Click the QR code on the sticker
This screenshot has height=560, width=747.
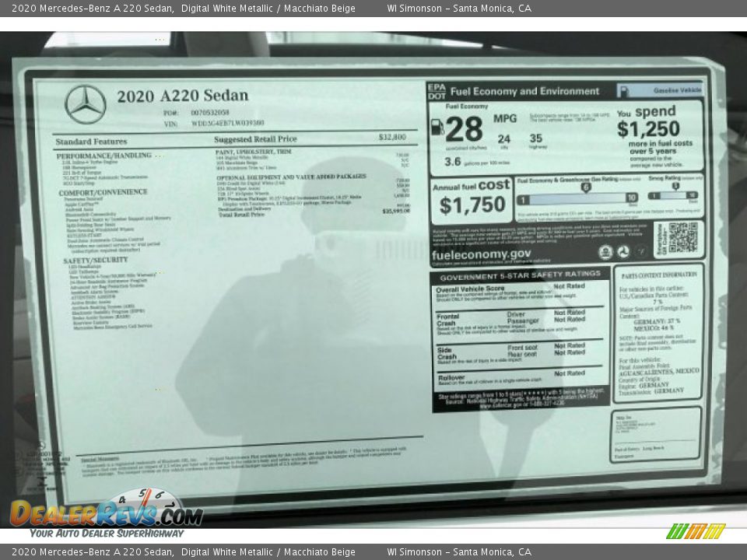tap(682, 237)
